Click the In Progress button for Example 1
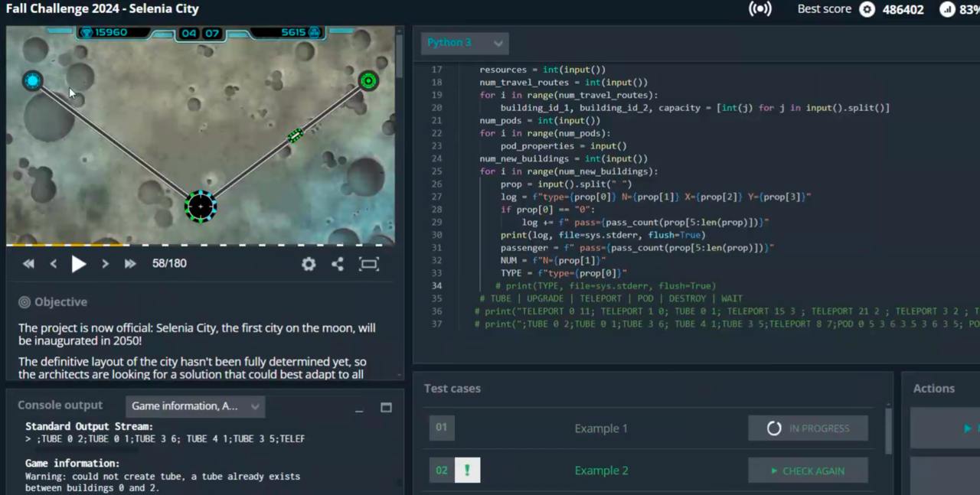This screenshot has width=980, height=495. pos(808,428)
